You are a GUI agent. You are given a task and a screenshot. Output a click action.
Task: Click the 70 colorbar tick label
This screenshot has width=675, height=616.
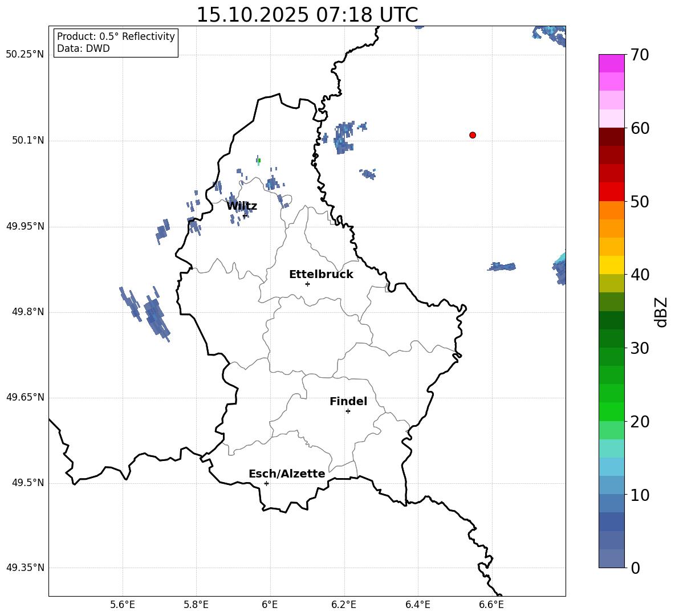[640, 55]
